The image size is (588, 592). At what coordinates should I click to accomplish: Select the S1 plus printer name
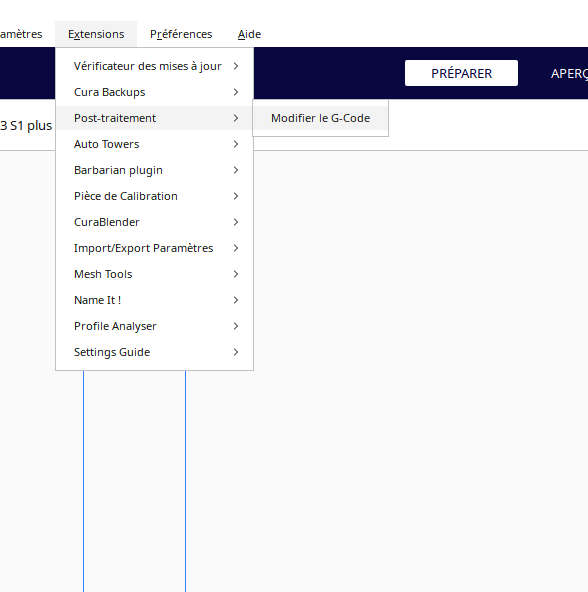[26, 125]
